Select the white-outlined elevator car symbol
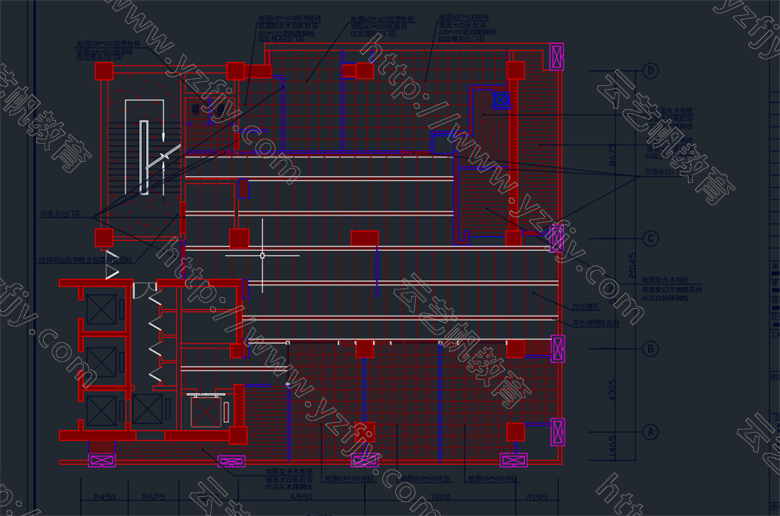The height and width of the screenshot is (516, 780). pos(206,411)
